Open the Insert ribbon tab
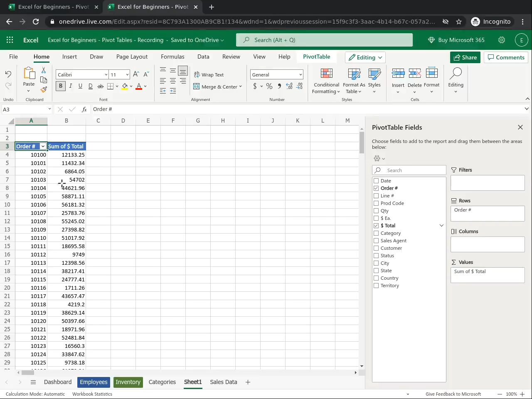The height and width of the screenshot is (399, 532). (69, 57)
